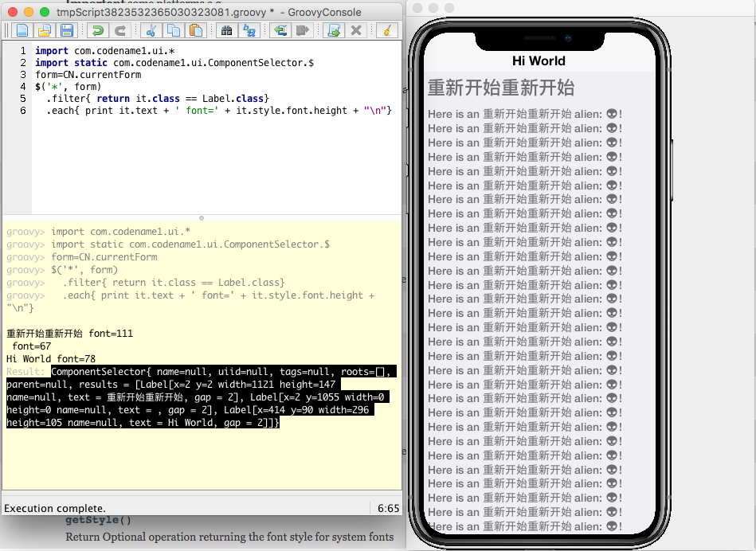Click the Copy icon in toolbar
This screenshot has height=551, width=756.
point(173,31)
